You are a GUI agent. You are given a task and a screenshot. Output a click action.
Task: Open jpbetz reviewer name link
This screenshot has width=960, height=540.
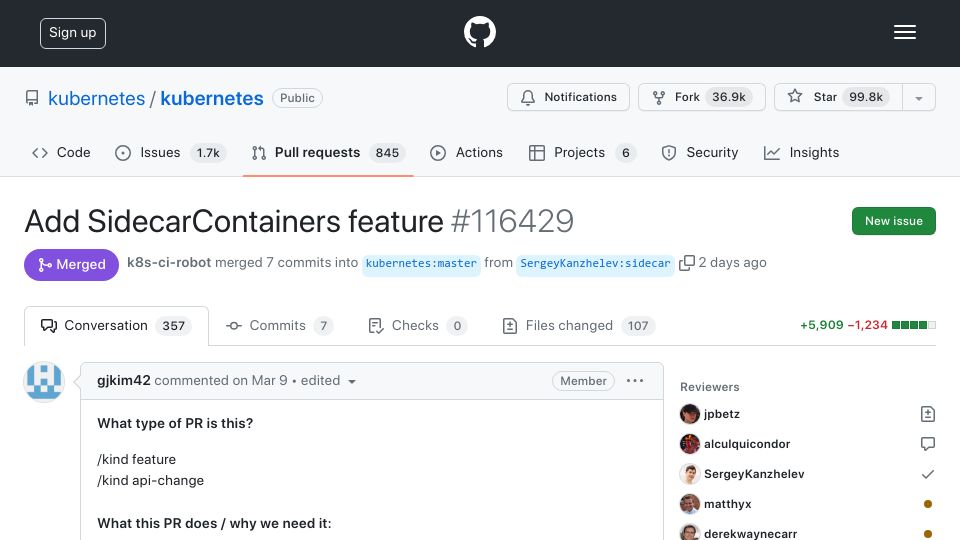722,414
